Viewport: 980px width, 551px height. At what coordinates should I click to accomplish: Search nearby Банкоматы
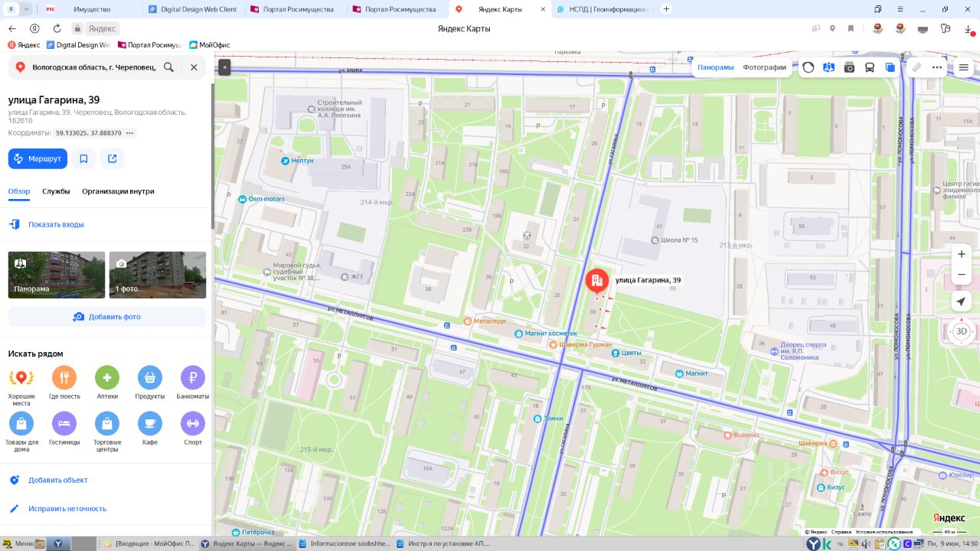point(193,383)
